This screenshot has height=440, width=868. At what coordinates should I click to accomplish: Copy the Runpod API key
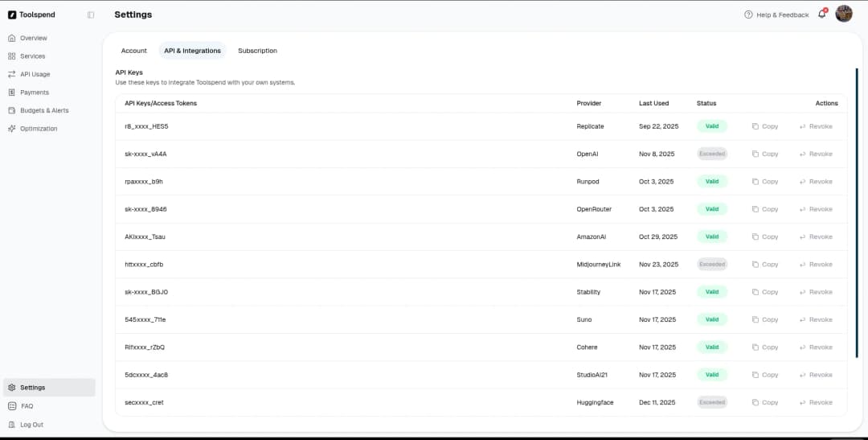click(x=765, y=182)
